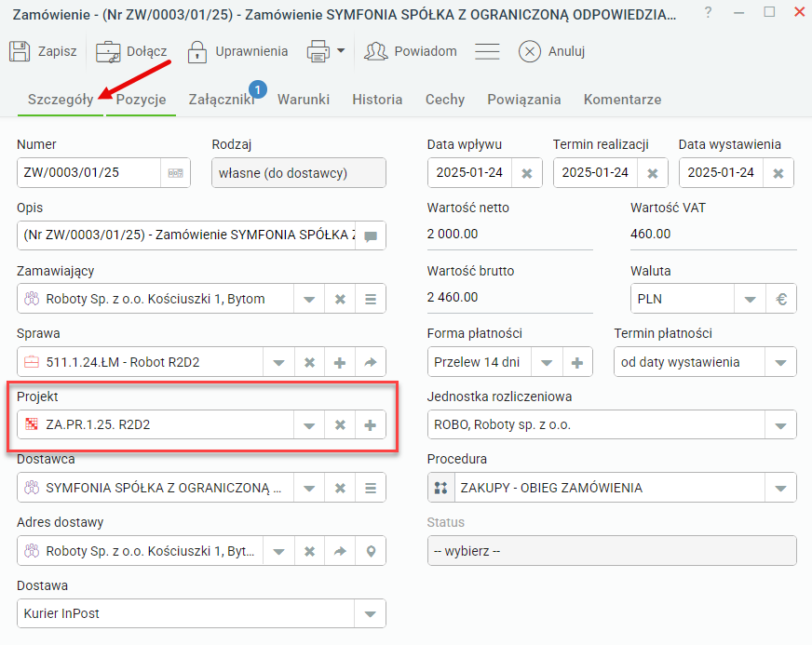Click the Wartość VAT value 460.00
The height and width of the screenshot is (645, 812).
click(650, 234)
